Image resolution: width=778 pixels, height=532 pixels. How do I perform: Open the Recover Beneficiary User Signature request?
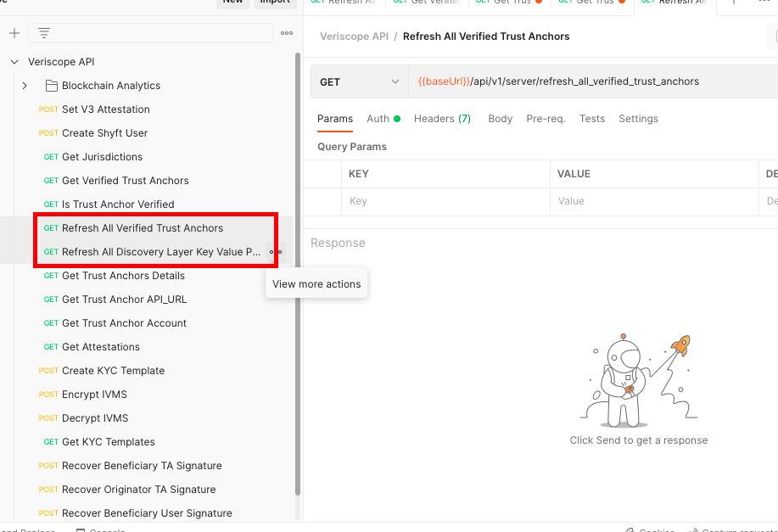click(x=147, y=513)
